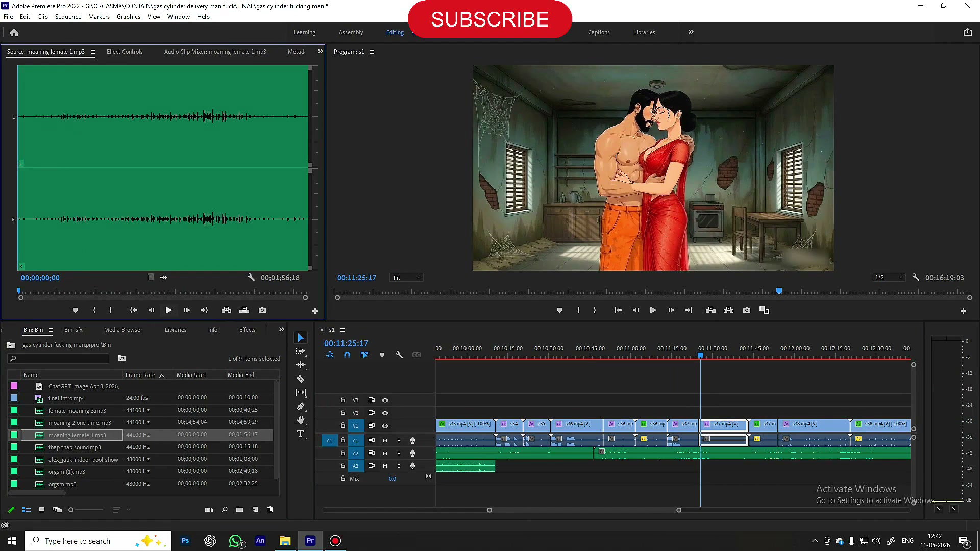Screen dimensions: 980x551
Task: Open Source panel hamburger menu
Action: (x=93, y=52)
